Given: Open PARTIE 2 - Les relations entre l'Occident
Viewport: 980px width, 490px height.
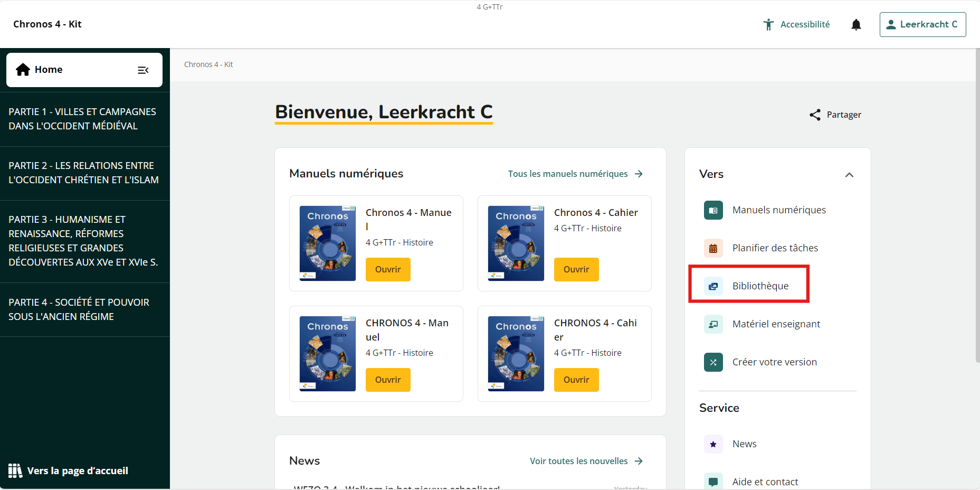Looking at the screenshot, I should pyautogui.click(x=85, y=173).
